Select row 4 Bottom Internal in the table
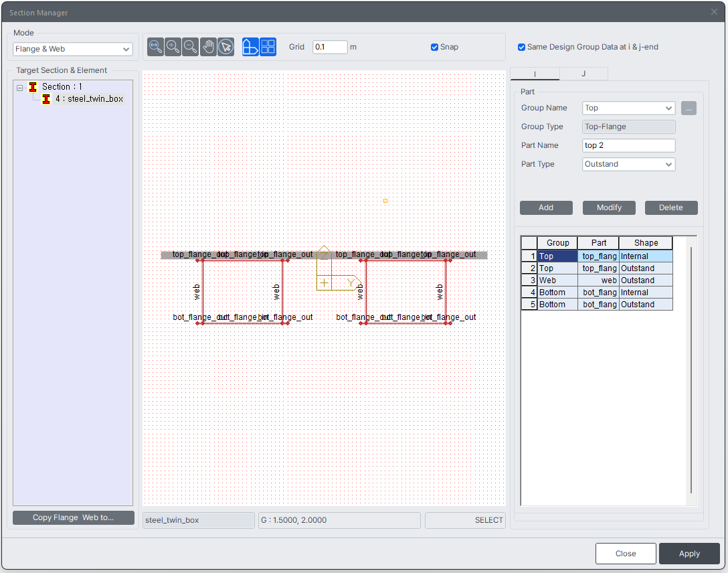 (597, 293)
